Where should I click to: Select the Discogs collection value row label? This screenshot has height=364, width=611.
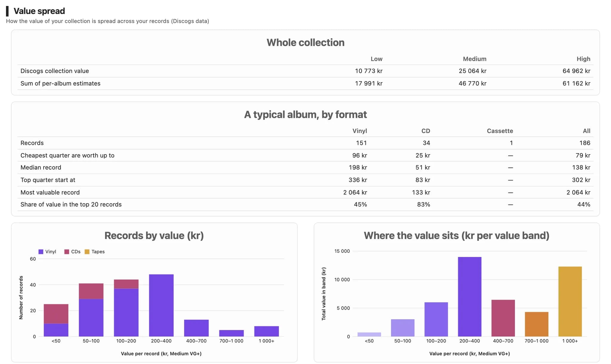[x=55, y=71]
